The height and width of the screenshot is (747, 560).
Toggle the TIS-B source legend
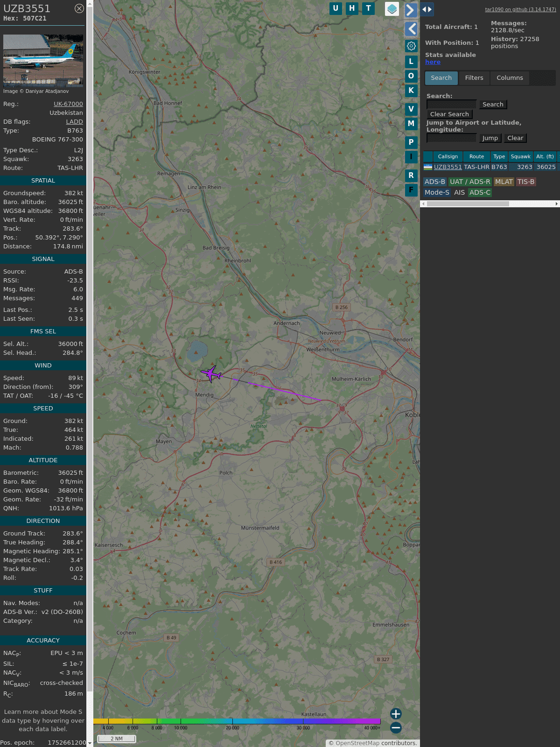coord(526,182)
